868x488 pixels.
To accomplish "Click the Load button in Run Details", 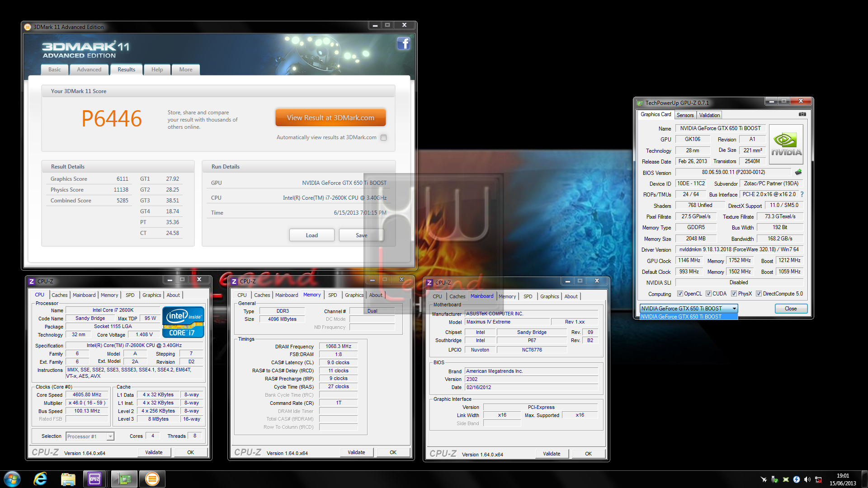I will coord(311,235).
